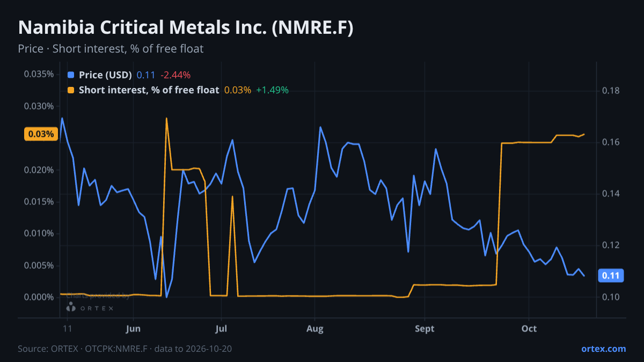Click the orange Short interest legend swatch
644x362 pixels.
pos(71,90)
